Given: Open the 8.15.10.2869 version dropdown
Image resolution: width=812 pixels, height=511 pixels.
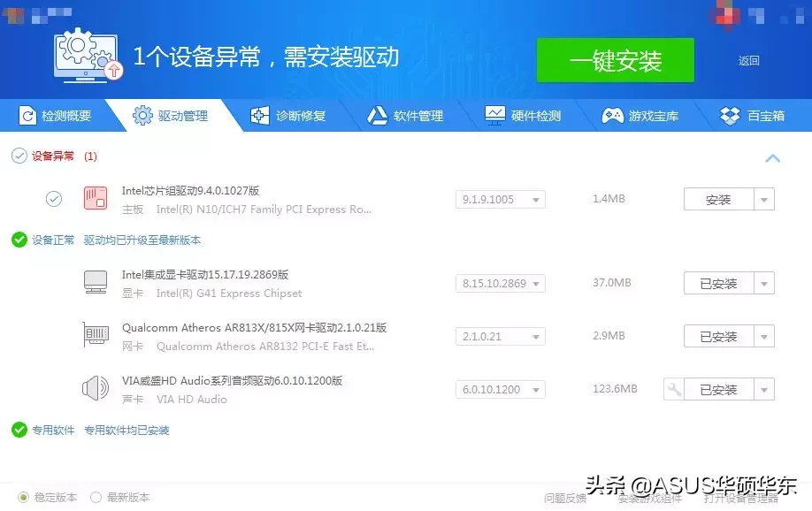Looking at the screenshot, I should point(501,283).
